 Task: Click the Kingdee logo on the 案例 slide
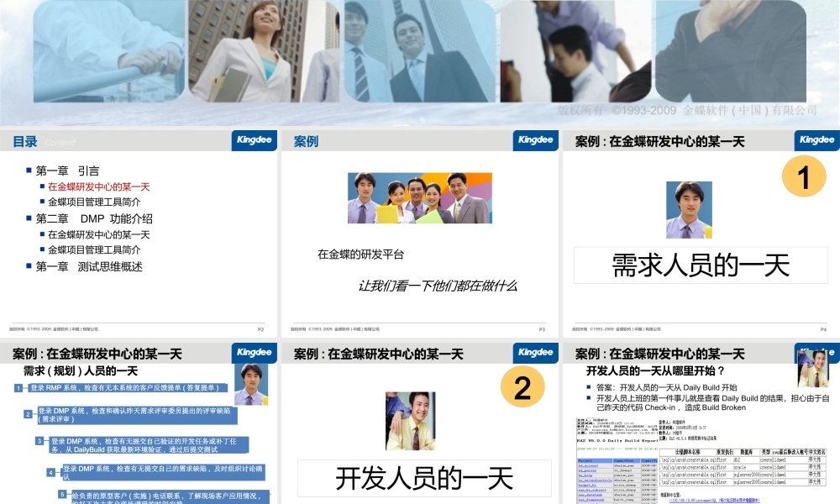tap(535, 140)
